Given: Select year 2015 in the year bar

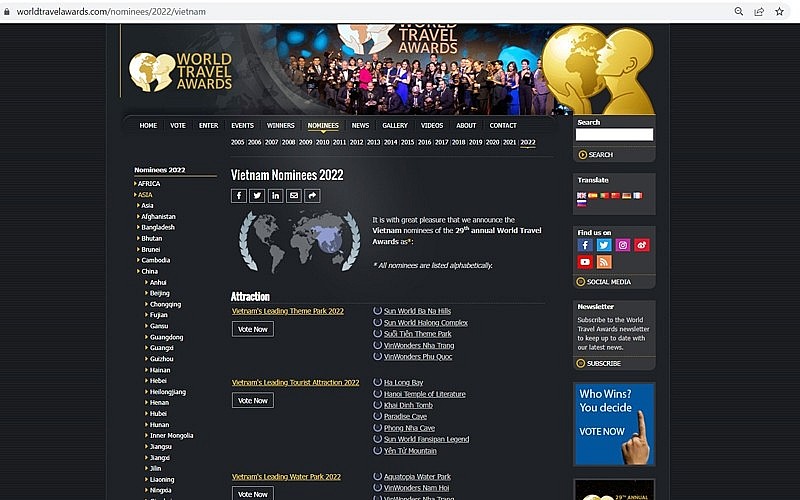Looking at the screenshot, I should click(x=407, y=142).
